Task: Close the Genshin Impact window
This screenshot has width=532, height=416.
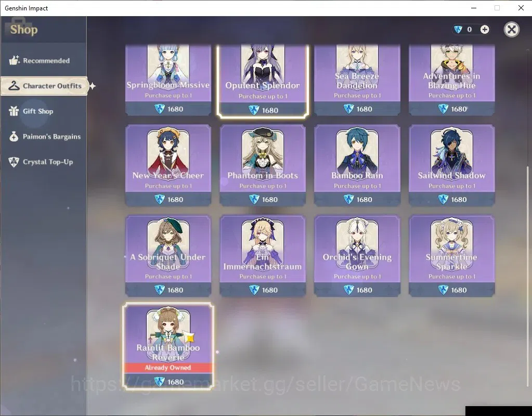Action: (521, 8)
